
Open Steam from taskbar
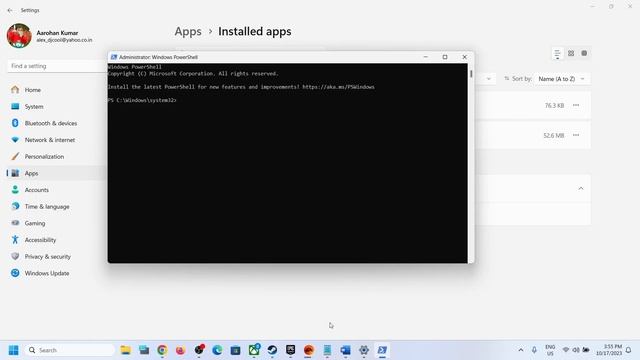[x=272, y=350]
